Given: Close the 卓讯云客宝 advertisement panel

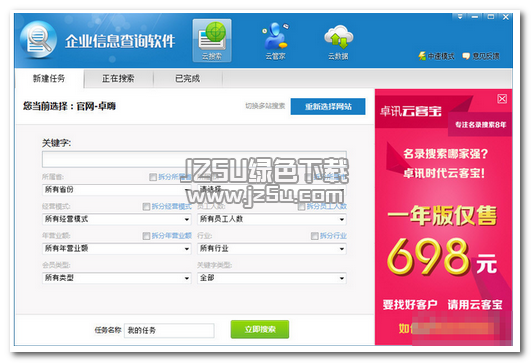Looking at the screenshot, I should (x=502, y=99).
